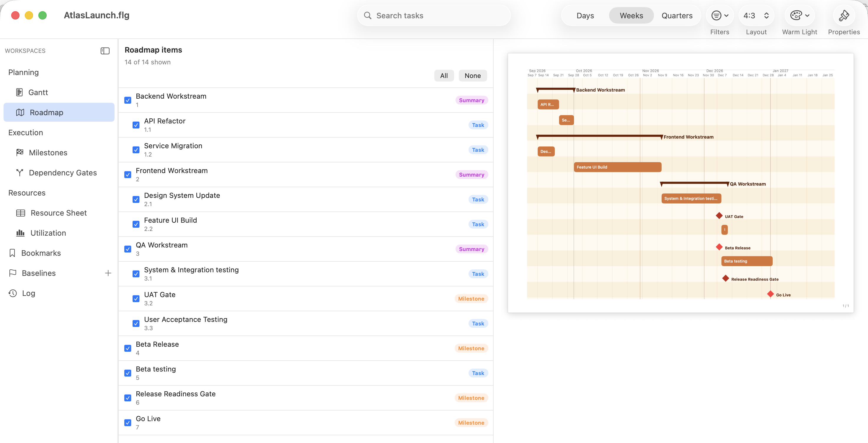868x443 pixels.
Task: Click the Beta testing bar in chart
Action: 747,261
